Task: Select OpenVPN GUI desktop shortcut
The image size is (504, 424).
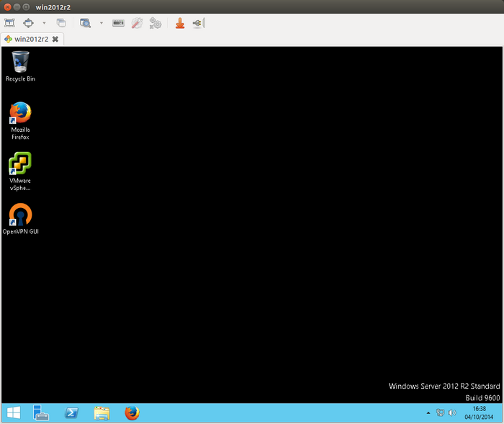Action: 21,219
